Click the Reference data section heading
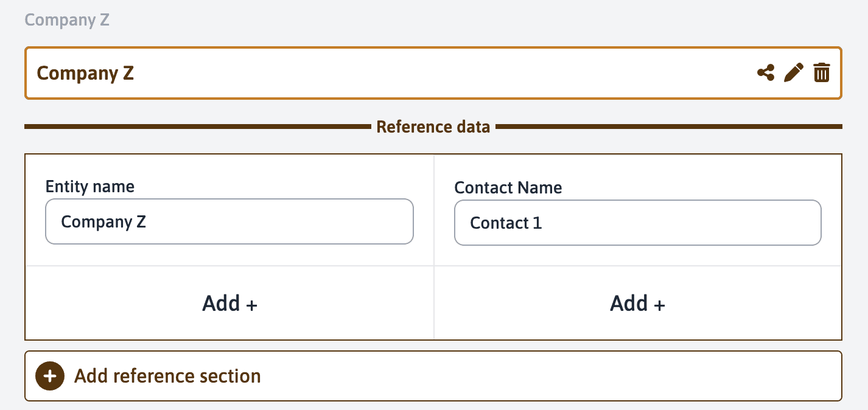Image resolution: width=868 pixels, height=410 pixels. point(433,127)
